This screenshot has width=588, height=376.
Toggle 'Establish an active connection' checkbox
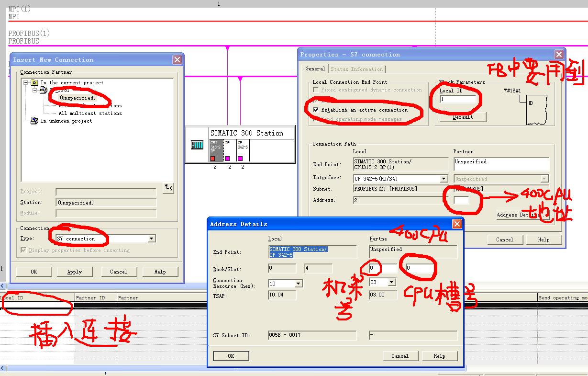pyautogui.click(x=316, y=110)
